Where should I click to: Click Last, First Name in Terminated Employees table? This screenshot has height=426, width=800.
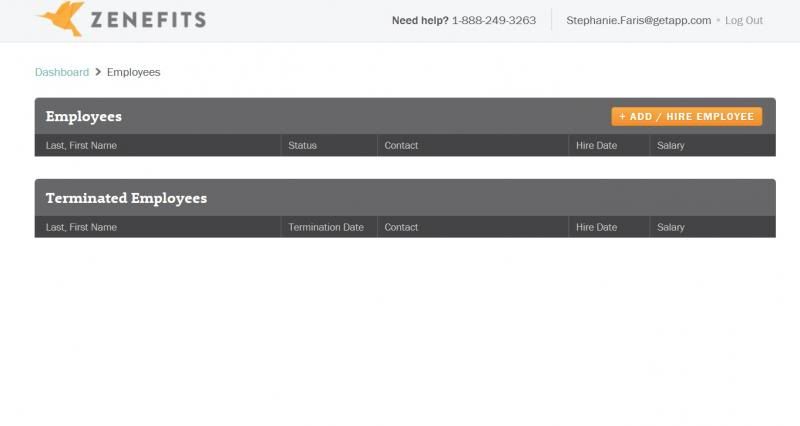pos(81,227)
